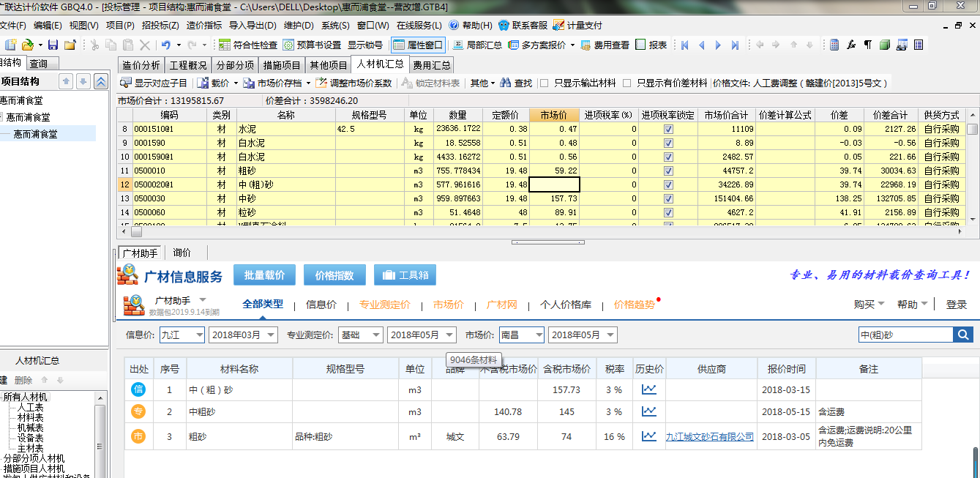
Task: Open the calculator icon in toolbar
Action: coord(834,45)
